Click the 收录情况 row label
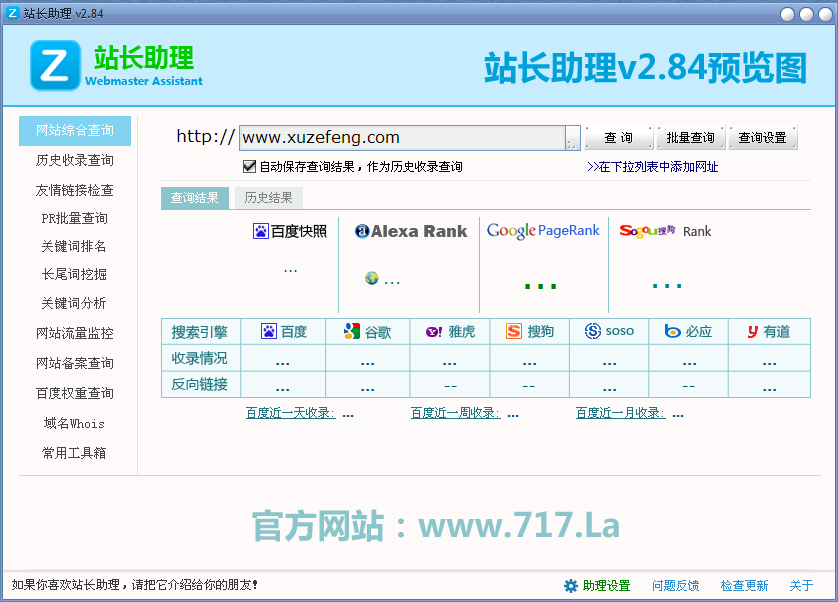Screen dimensions: 838x602 pos(200,358)
